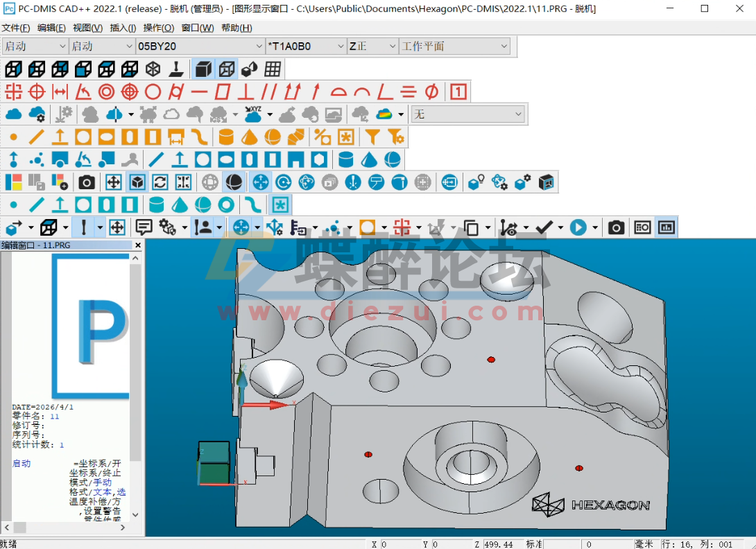756x549 pixels.
Task: Toggle the wireframe display mode
Action: point(225,69)
